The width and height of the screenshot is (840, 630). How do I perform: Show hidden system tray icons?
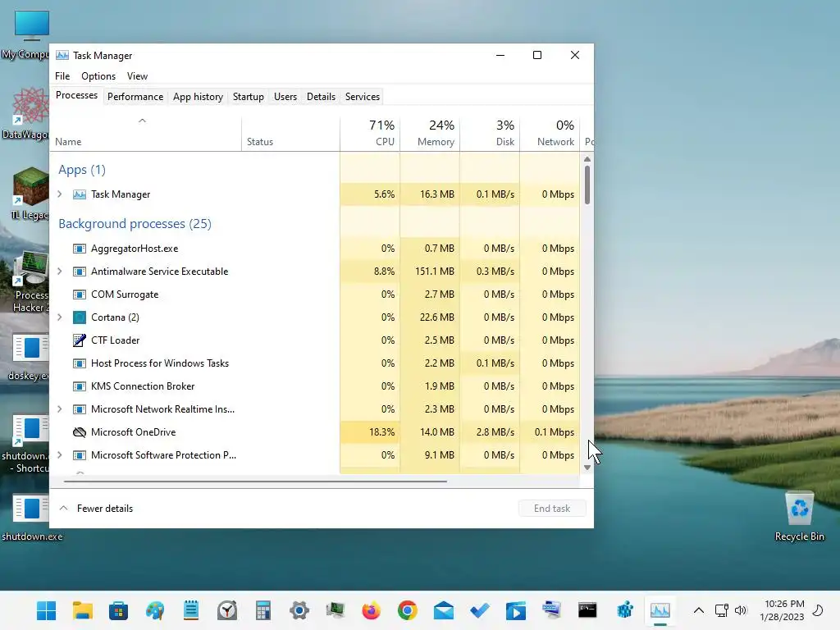click(x=699, y=610)
